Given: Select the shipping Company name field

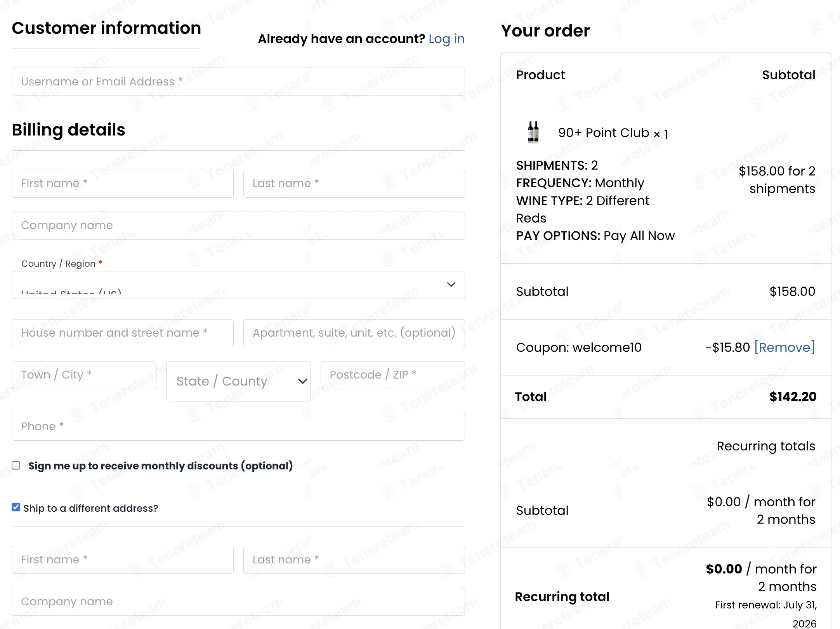Looking at the screenshot, I should click(238, 601).
